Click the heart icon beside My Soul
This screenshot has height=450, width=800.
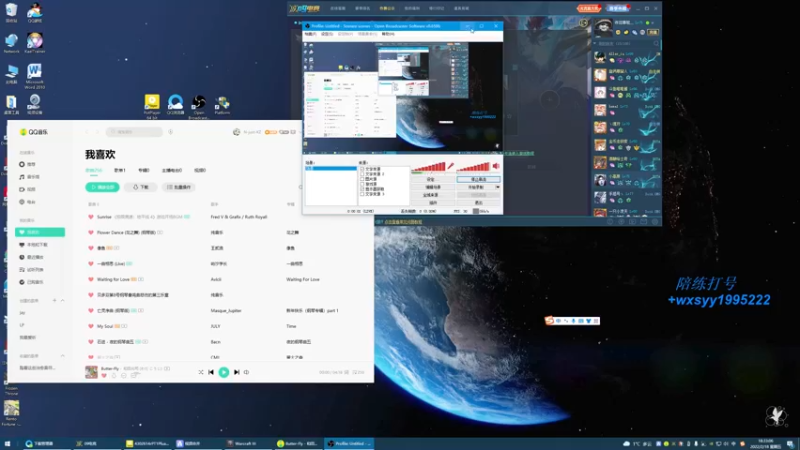coord(91,326)
